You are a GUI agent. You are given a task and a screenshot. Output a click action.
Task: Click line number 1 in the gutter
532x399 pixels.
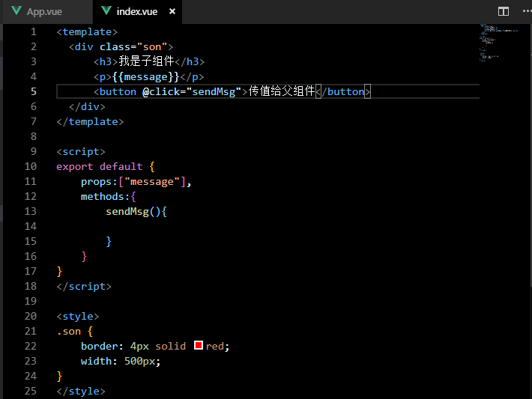click(34, 31)
